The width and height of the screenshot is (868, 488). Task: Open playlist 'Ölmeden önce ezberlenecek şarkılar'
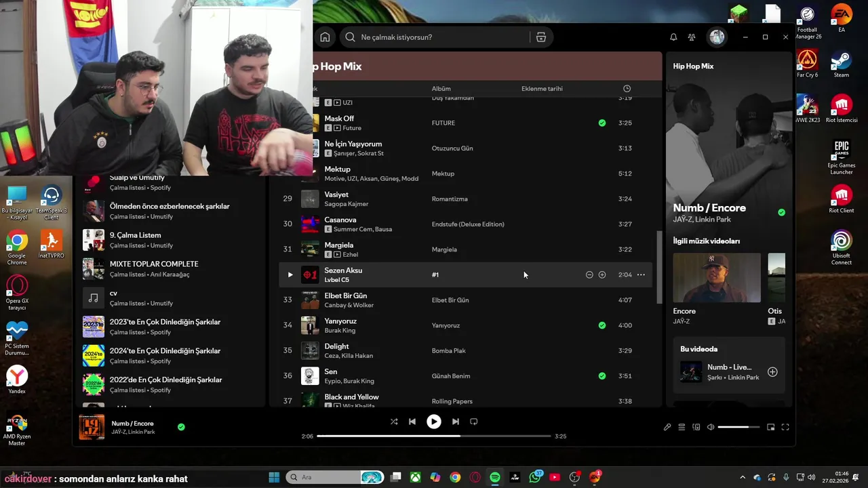(x=170, y=211)
